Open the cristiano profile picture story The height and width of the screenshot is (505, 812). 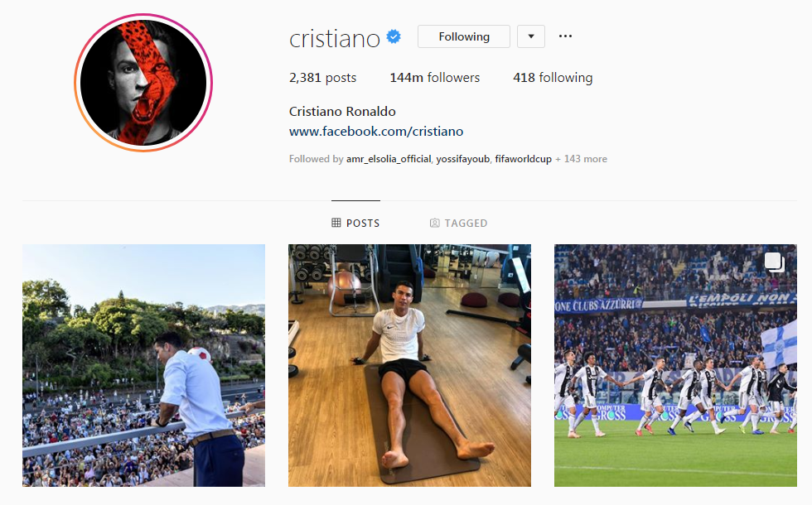[143, 83]
